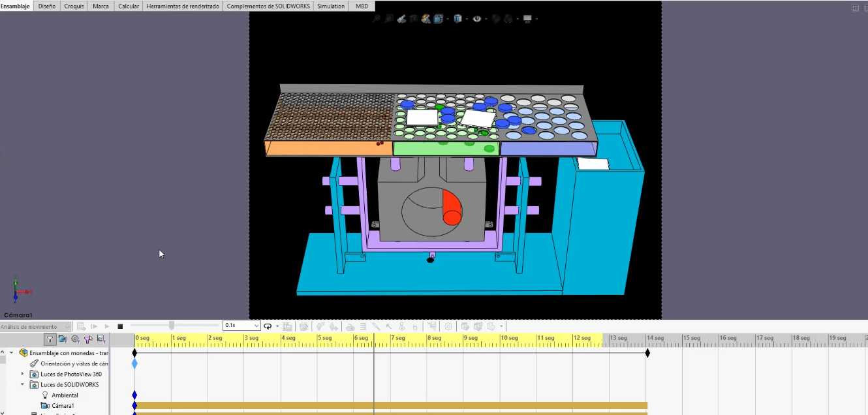Click the Results and Plots icon
The width and height of the screenshot is (868, 415).
431,326
